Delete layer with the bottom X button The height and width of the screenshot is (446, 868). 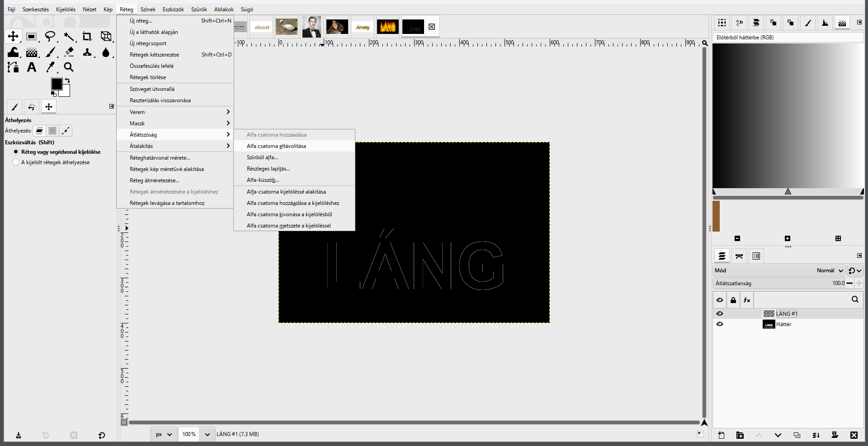click(854, 435)
